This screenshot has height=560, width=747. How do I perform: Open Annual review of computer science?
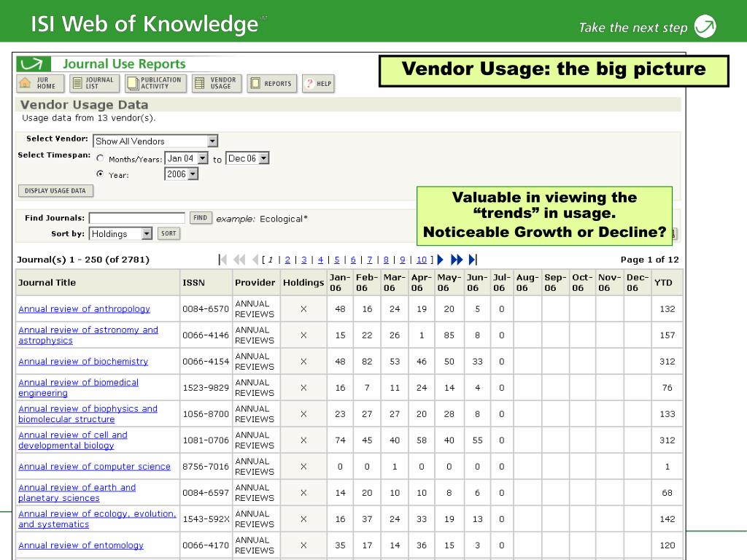(94, 466)
